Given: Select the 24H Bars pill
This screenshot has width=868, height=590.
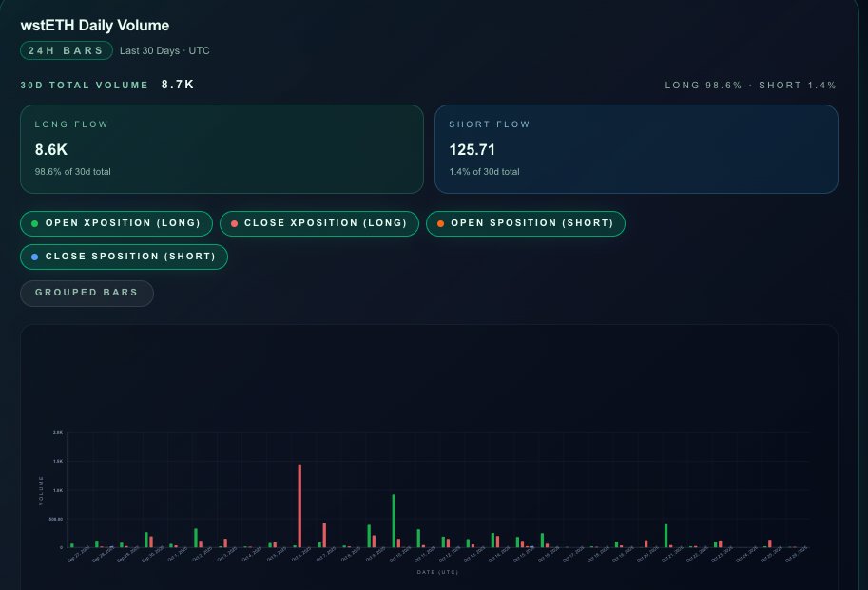Looking at the screenshot, I should (x=67, y=50).
